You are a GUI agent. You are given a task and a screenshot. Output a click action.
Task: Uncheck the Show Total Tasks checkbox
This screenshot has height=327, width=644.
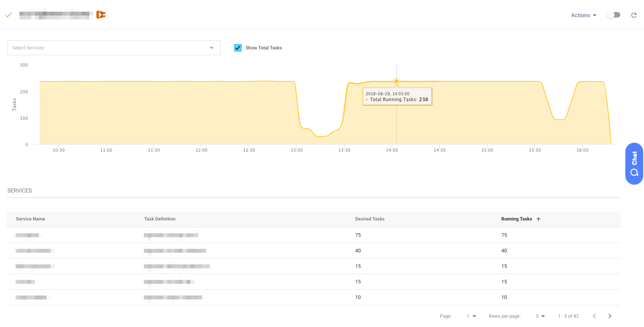[x=238, y=48]
